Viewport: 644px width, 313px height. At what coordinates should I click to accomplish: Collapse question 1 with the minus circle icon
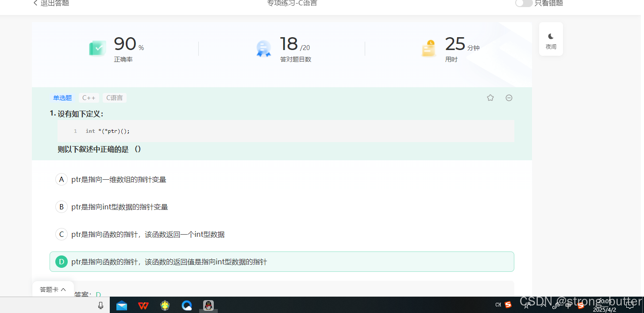click(509, 98)
